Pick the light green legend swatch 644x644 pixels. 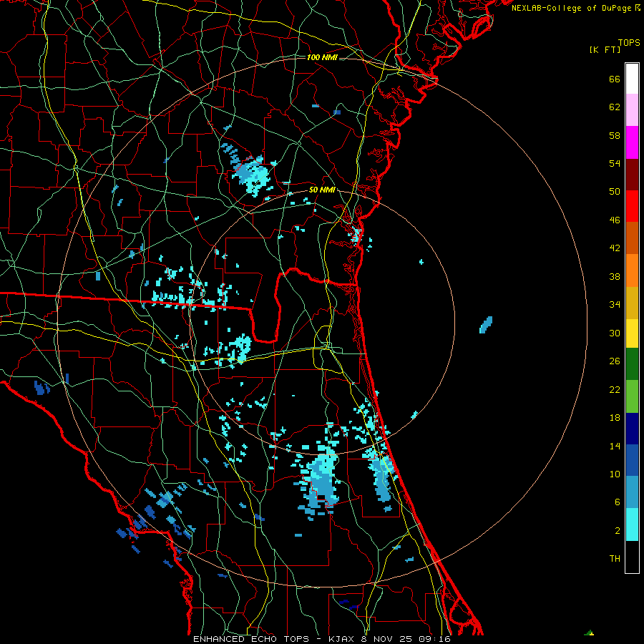click(x=632, y=396)
